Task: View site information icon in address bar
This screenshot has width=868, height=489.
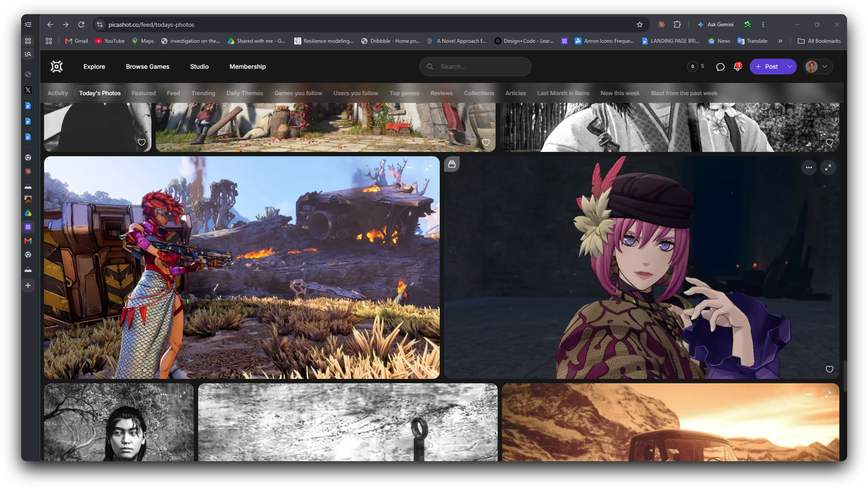Action: tap(100, 25)
